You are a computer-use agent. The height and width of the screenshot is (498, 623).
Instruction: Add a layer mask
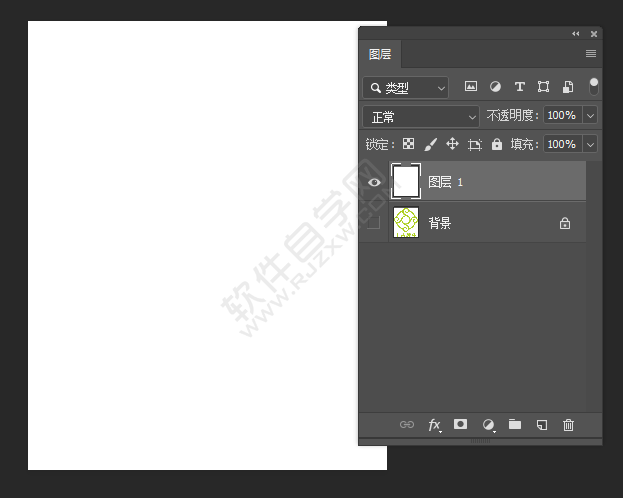pyautogui.click(x=460, y=424)
